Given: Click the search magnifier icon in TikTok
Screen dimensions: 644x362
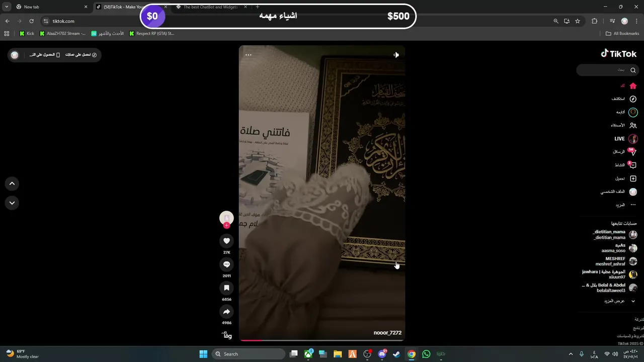Looking at the screenshot, I should (x=633, y=70).
